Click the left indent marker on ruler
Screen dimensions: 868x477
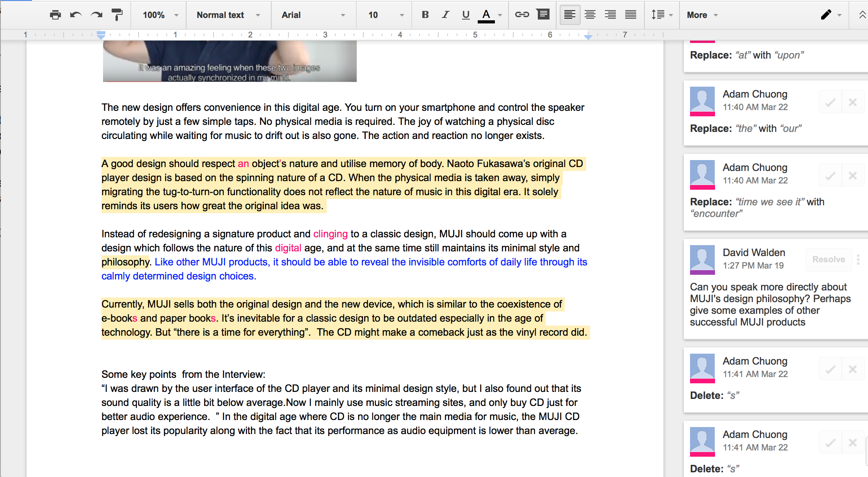coord(101,35)
